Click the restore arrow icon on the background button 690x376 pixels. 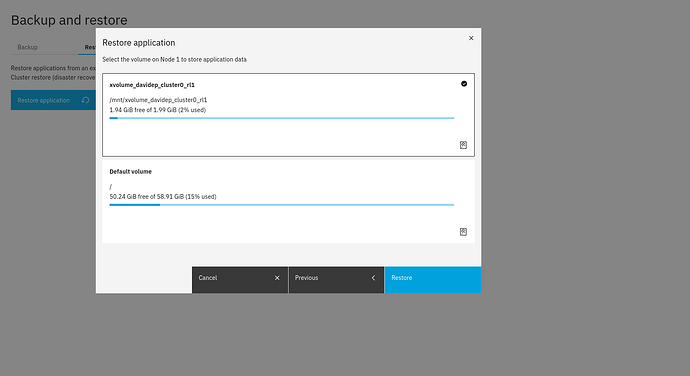[85, 100]
